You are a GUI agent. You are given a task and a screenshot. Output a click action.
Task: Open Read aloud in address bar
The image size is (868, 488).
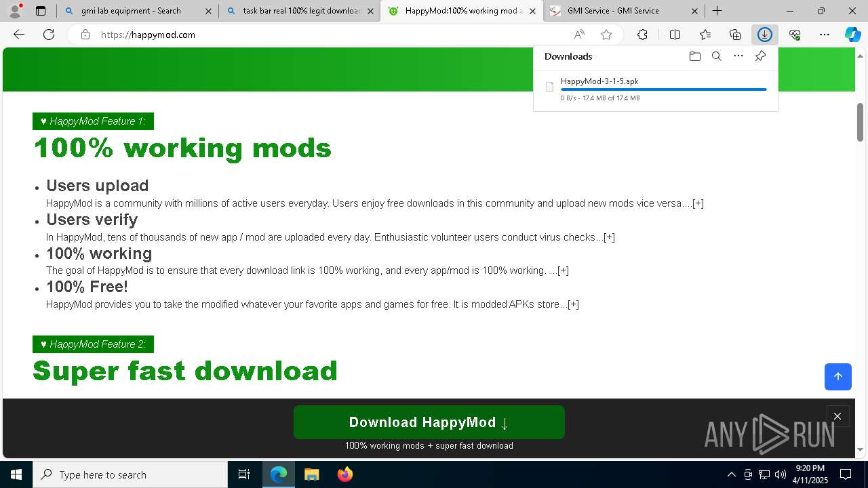tap(579, 35)
